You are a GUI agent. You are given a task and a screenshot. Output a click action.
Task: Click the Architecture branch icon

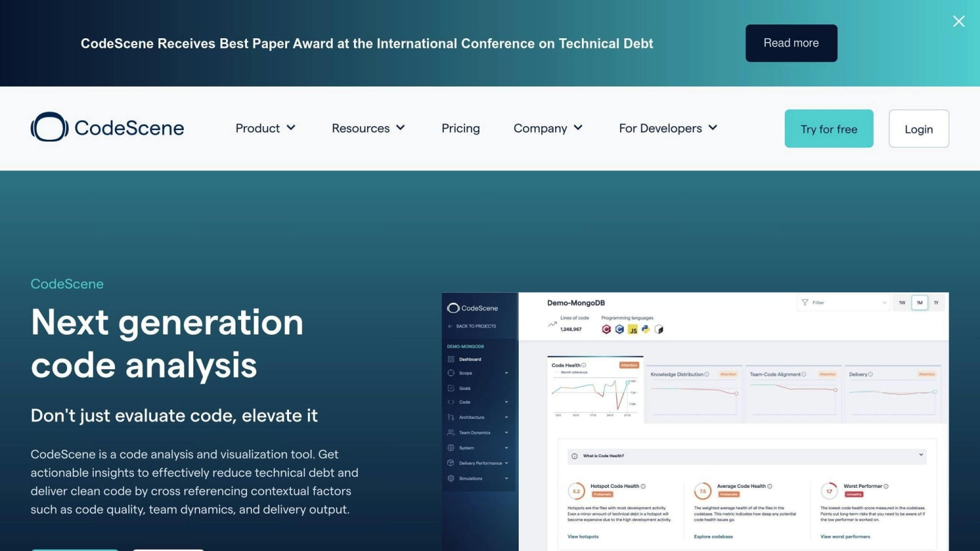click(451, 417)
